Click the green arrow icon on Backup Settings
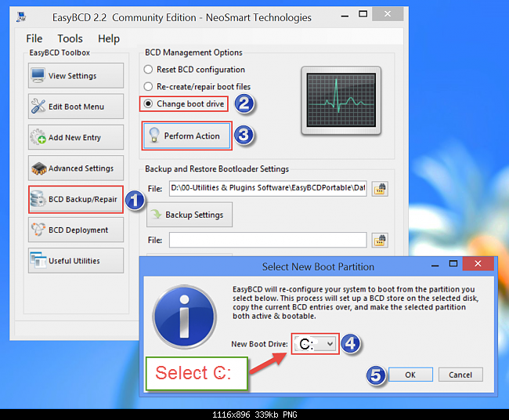Viewport: 509px width, 420px height. 156,214
